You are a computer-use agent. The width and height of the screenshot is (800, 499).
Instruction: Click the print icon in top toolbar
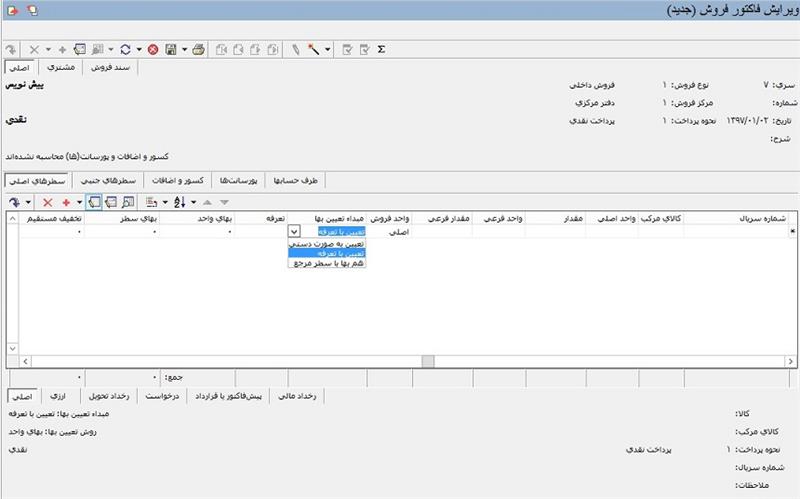199,48
